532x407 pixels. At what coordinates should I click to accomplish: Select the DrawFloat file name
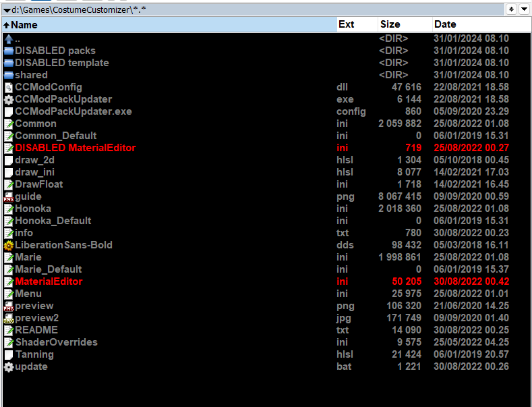38,184
